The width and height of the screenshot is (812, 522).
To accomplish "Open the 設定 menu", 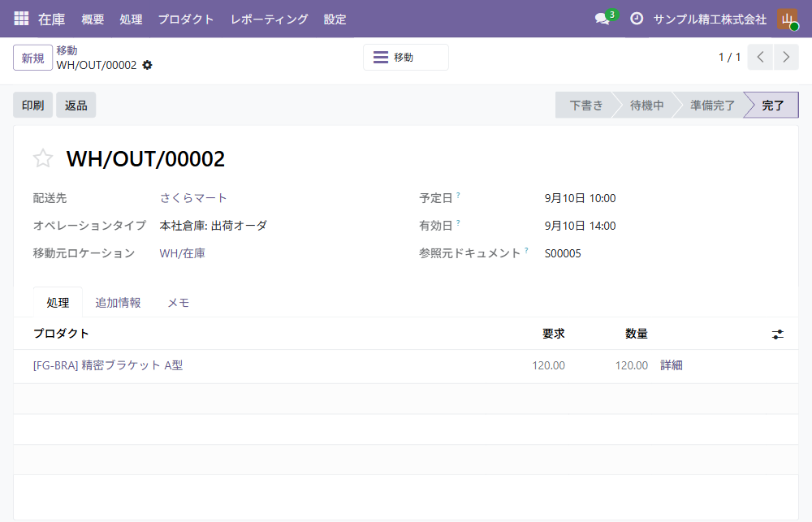I will click(335, 19).
